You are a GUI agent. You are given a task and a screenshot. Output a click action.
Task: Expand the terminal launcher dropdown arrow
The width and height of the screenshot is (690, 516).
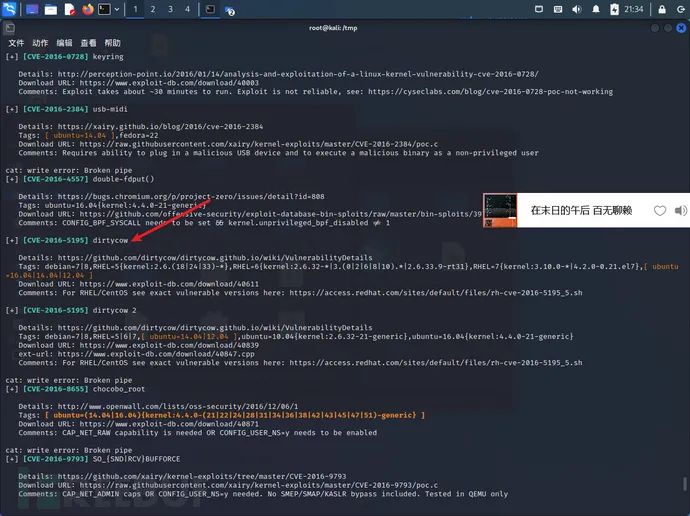tap(117, 9)
